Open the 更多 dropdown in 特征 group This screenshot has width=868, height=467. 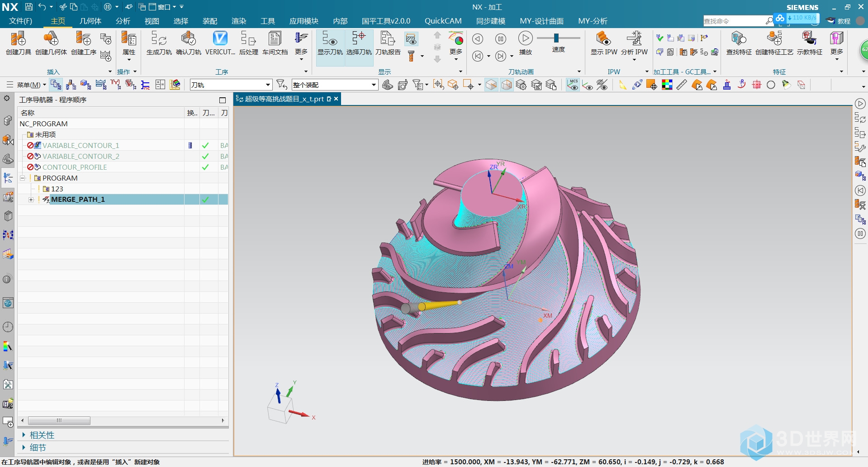pos(837,46)
